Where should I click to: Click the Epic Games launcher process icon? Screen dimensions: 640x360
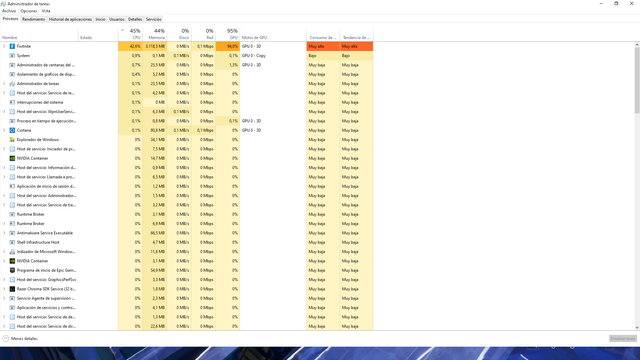pyautogui.click(x=12, y=270)
